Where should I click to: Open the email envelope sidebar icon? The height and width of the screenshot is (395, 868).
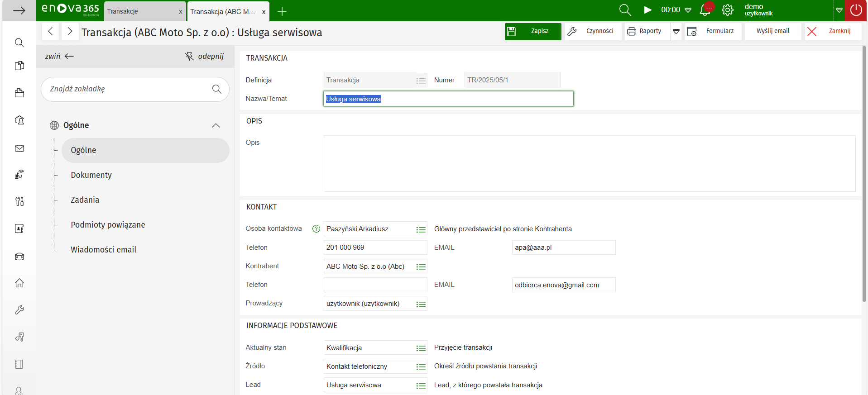tap(19, 148)
